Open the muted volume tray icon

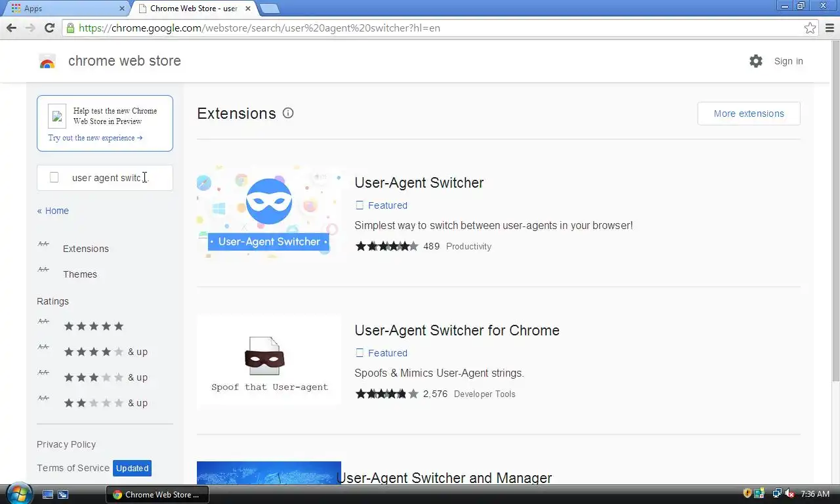click(x=789, y=493)
